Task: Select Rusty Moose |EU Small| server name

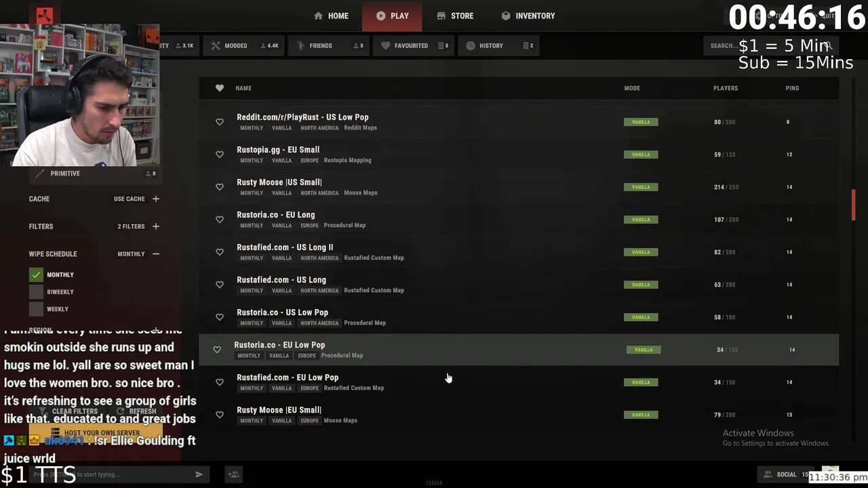Action: pos(279,410)
